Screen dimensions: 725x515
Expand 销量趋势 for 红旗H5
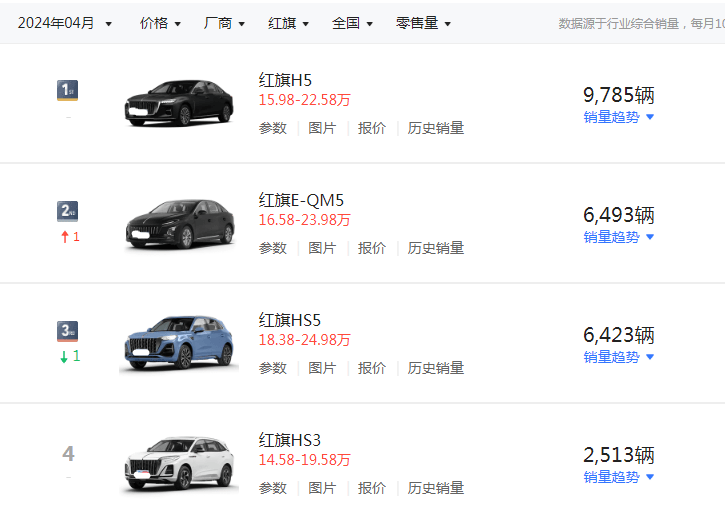[x=619, y=117]
